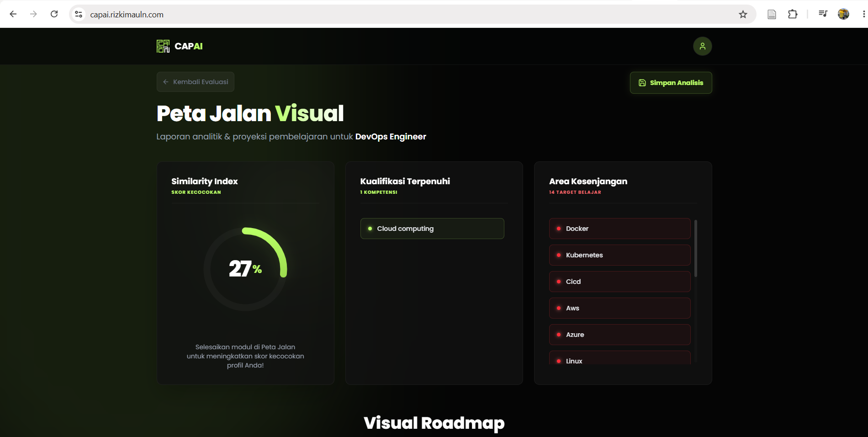Viewport: 868px width, 437px height.
Task: Choose the Cicd learning target
Action: 619,282
